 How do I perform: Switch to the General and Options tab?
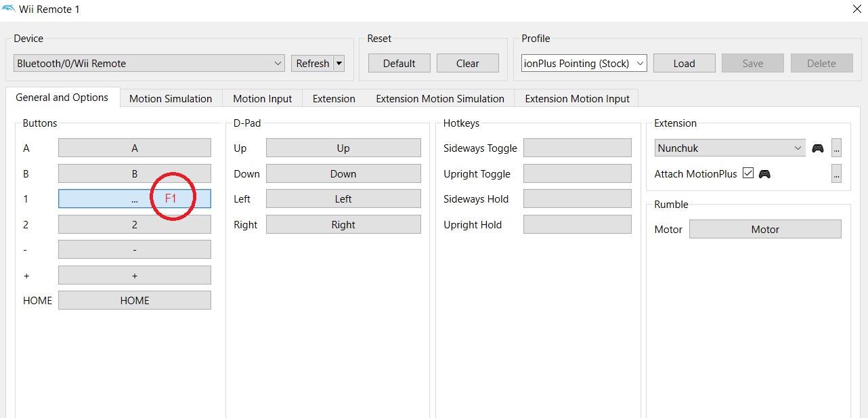(62, 97)
